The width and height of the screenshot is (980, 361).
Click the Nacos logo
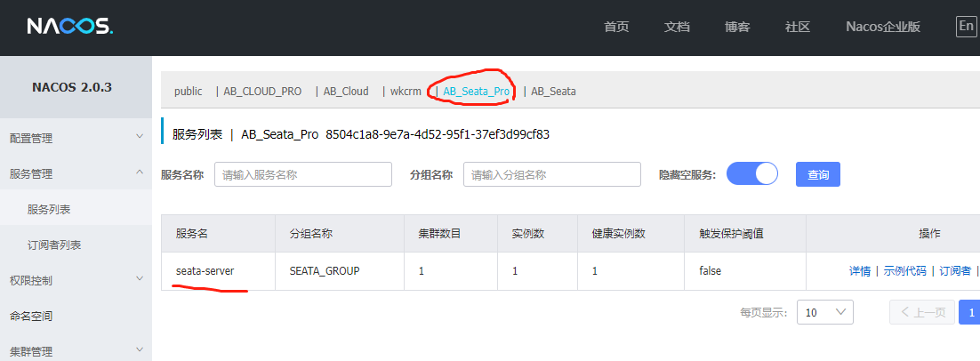click(69, 27)
